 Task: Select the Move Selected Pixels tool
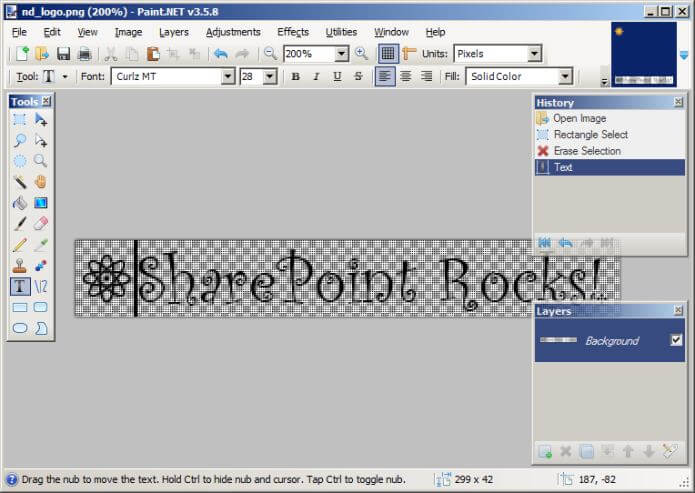coord(41,120)
